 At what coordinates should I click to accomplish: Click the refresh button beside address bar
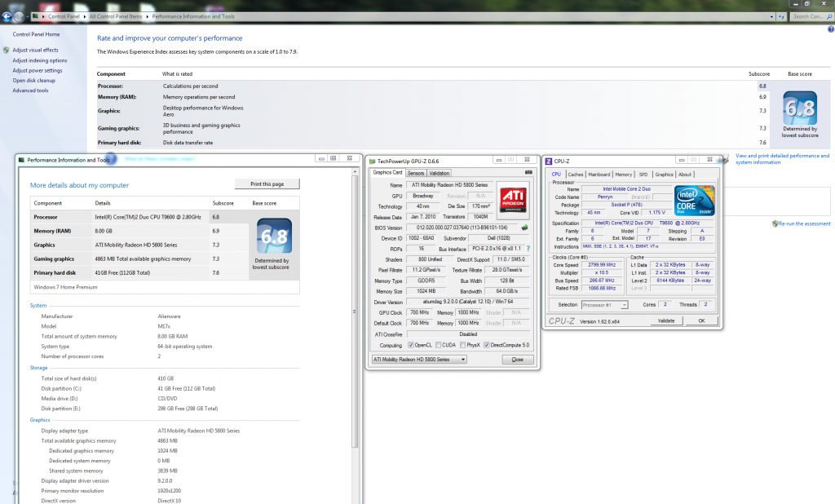click(782, 16)
